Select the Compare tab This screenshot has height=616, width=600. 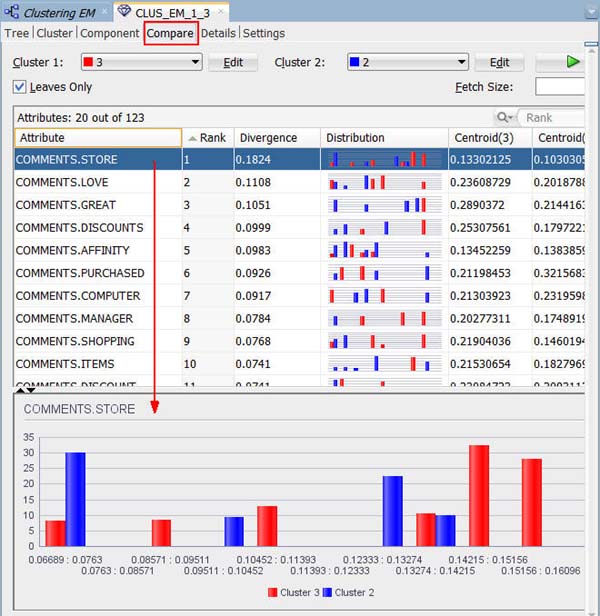[170, 33]
